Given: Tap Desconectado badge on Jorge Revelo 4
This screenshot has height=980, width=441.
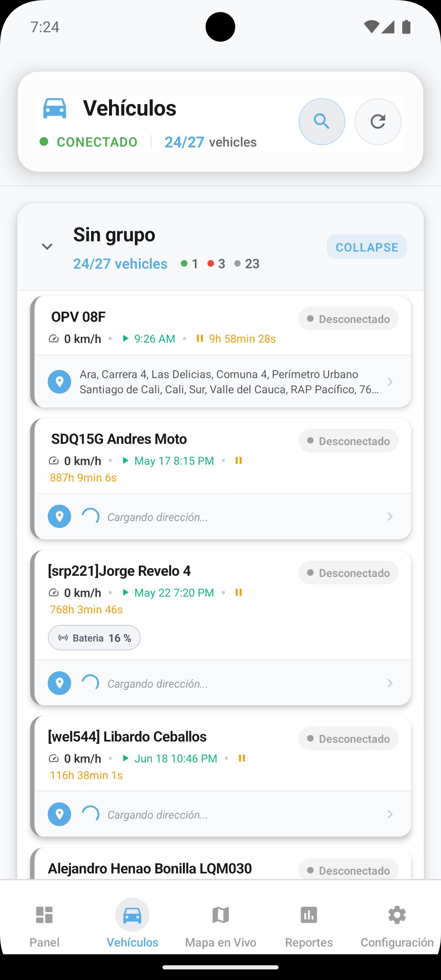Looking at the screenshot, I should coord(348,573).
